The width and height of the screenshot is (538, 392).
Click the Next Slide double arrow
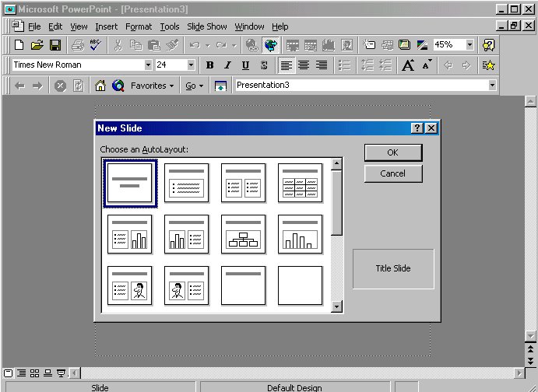tap(530, 360)
